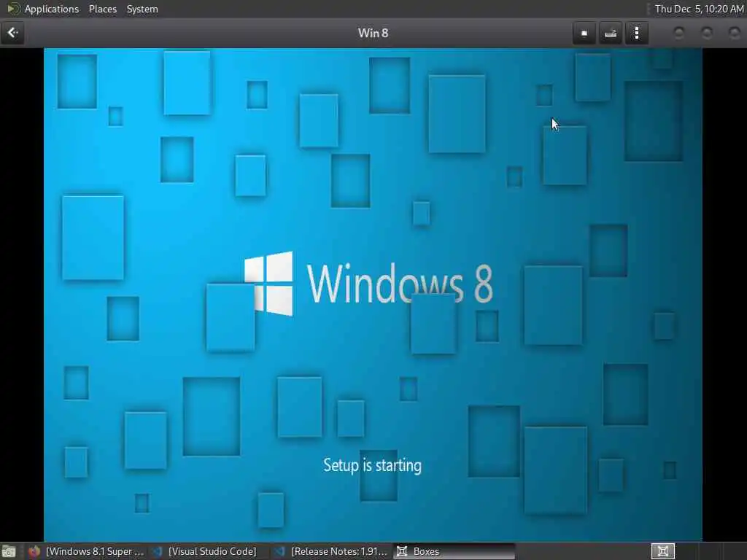Click the date and time clock
This screenshot has height=560, width=747.
point(699,9)
